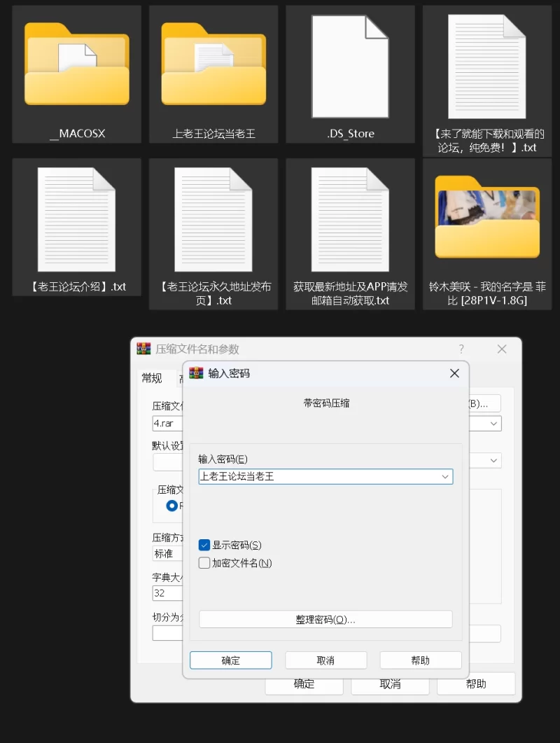The image size is (560, 743).
Task: Close the 输入密码 dialog with X
Action: [x=454, y=373]
